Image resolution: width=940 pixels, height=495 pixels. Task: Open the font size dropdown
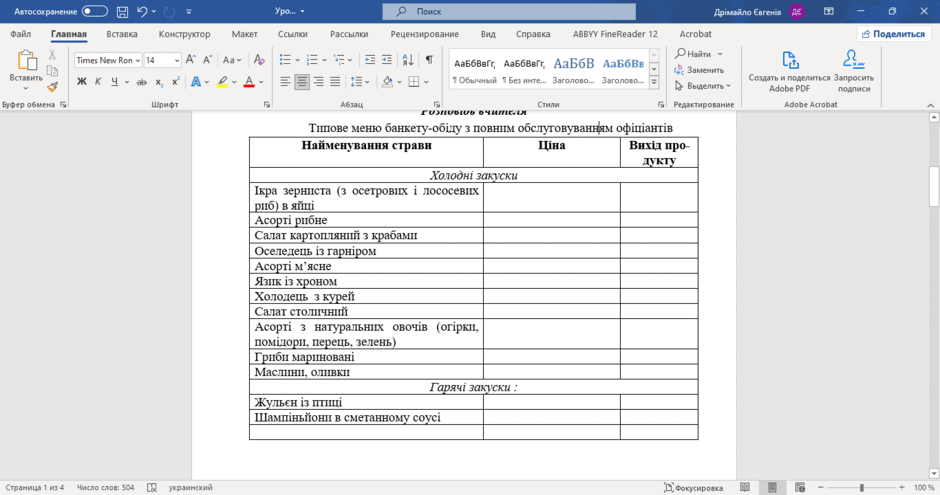pos(177,60)
